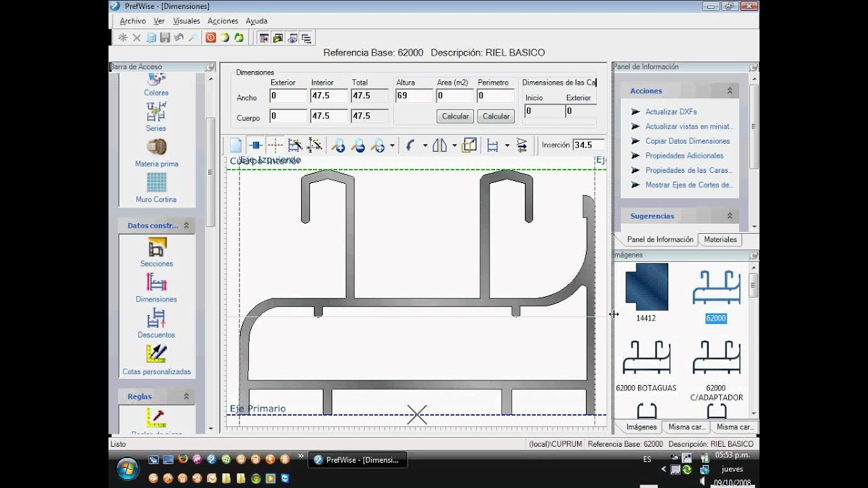The image size is (868, 488).
Task: Select the Dimensiones sidebar icon
Action: point(157,288)
